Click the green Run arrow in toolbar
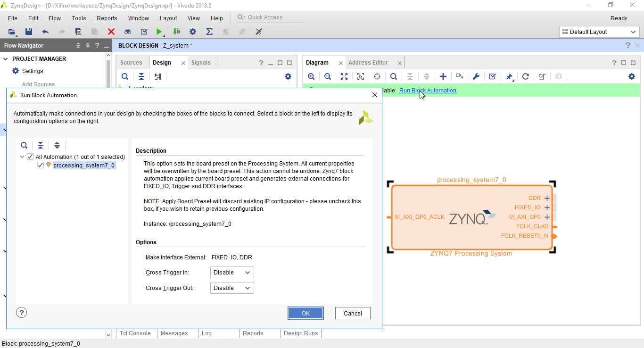644x348 pixels. pos(159,32)
